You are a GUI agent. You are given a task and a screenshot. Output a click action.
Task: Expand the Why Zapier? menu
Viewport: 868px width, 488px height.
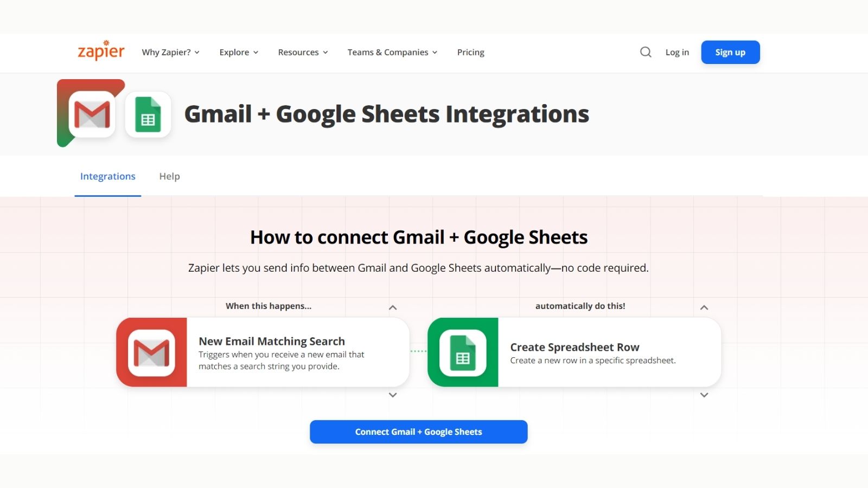[x=171, y=52]
